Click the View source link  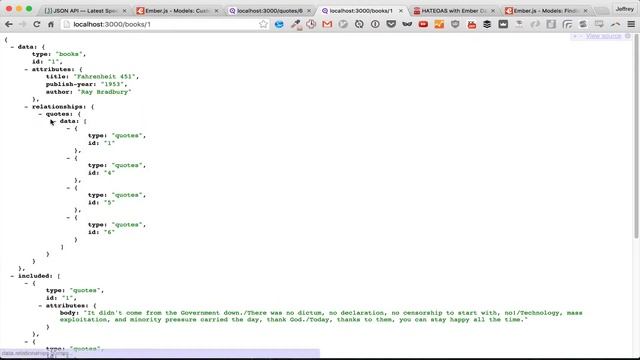(603, 36)
